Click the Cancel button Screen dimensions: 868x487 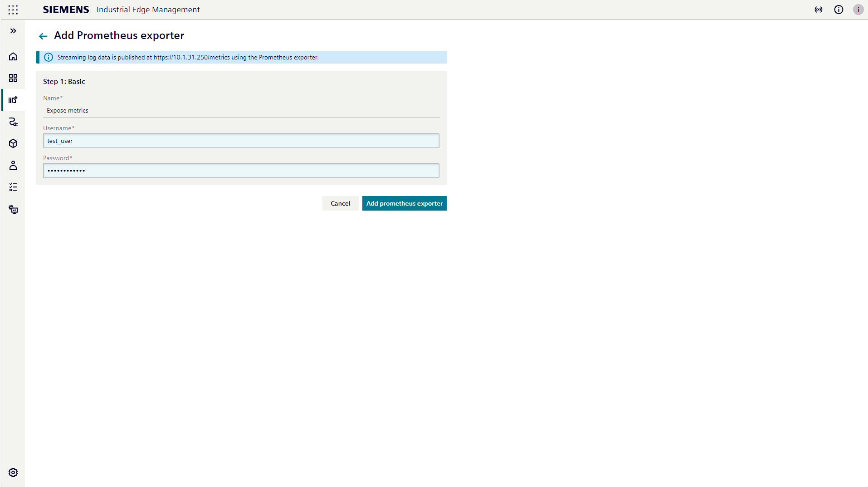click(x=341, y=203)
